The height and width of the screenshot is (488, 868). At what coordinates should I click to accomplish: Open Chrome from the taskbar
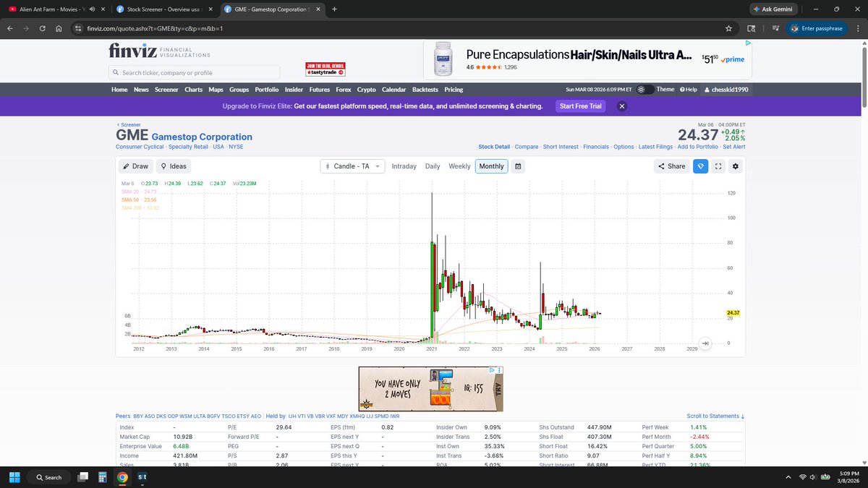pos(123,477)
